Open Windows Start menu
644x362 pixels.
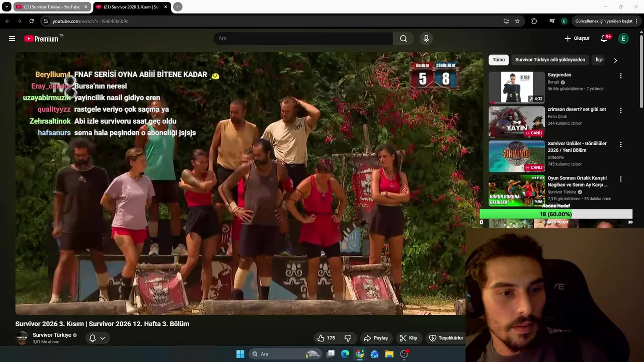(240, 354)
